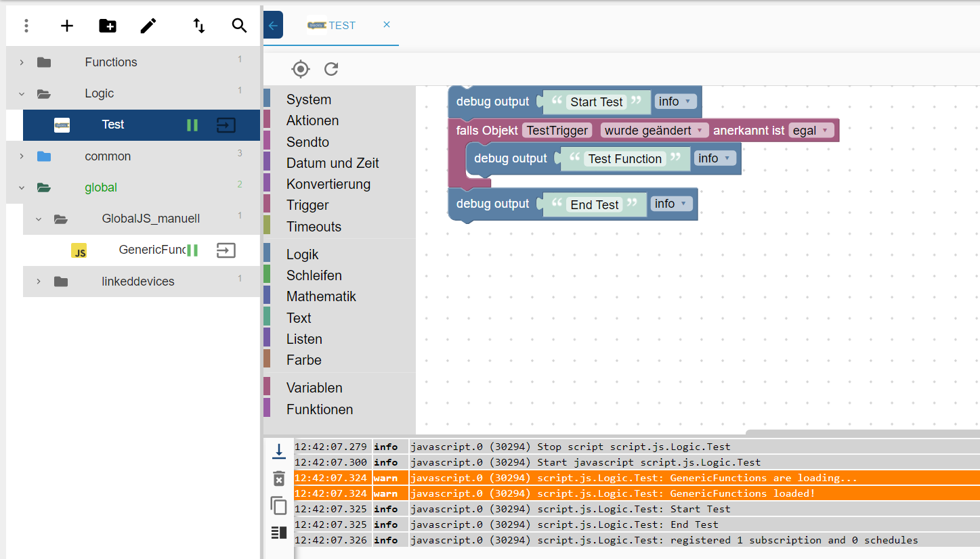Screen dimensions: 980x559
Task: Collapse the Logic folder
Action: (22, 94)
